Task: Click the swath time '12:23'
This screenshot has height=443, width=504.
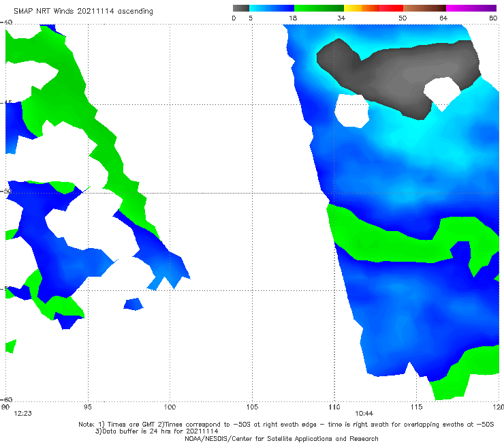Action: point(23,414)
